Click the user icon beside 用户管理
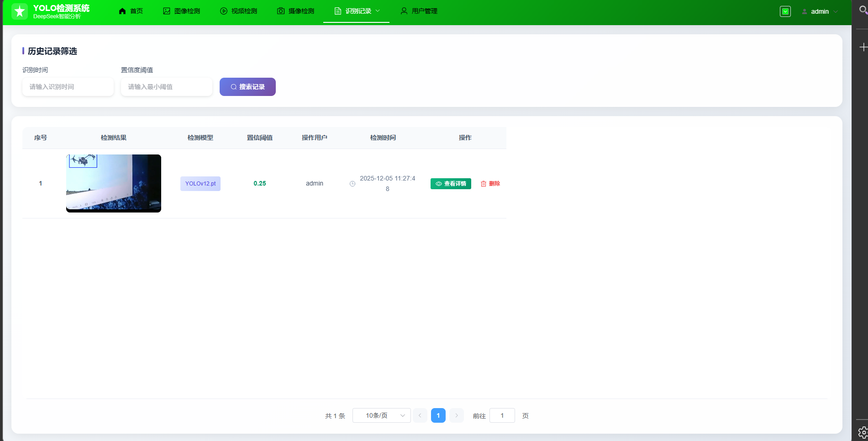 pos(404,11)
